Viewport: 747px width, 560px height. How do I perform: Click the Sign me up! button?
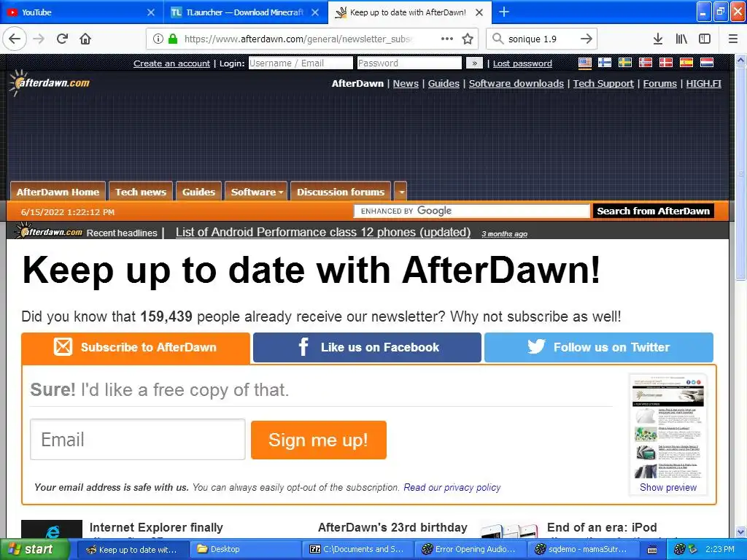319,440
